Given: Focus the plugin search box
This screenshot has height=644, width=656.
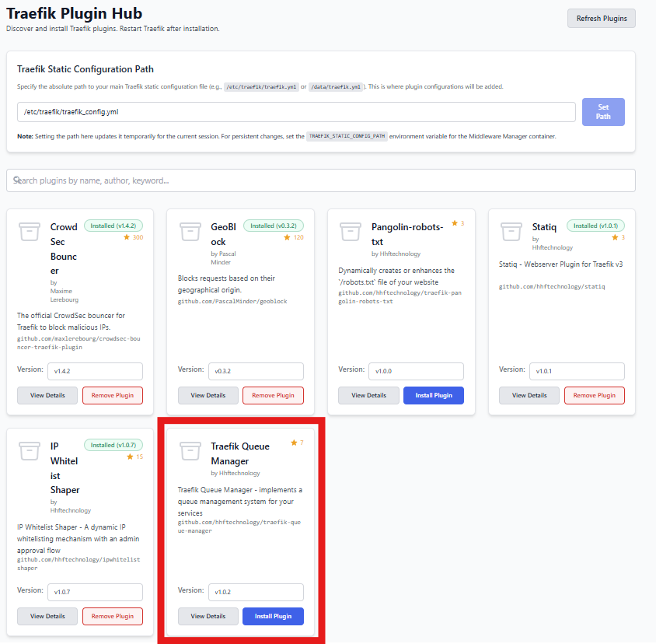Looking at the screenshot, I should click(x=321, y=180).
